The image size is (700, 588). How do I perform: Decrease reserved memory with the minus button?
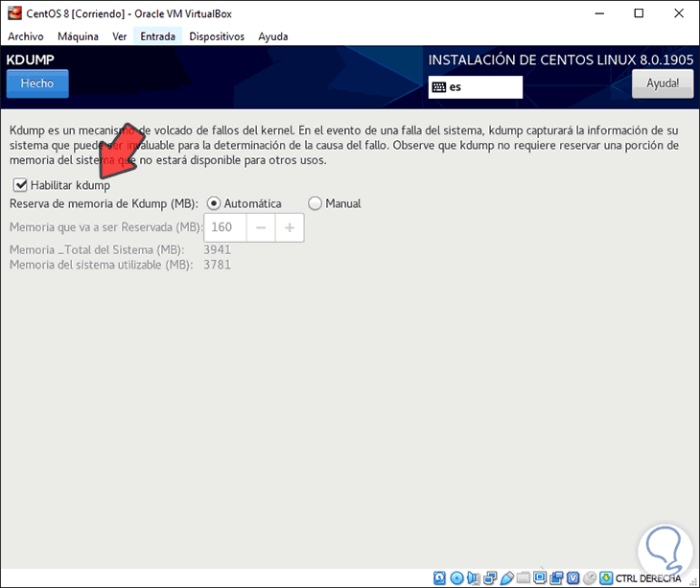point(261,227)
